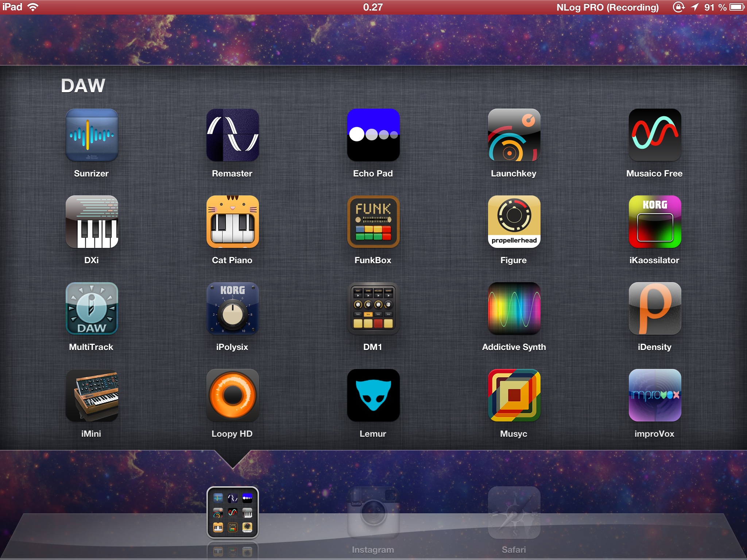747x560 pixels.
Task: Open the Addictive Synth app
Action: (514, 308)
